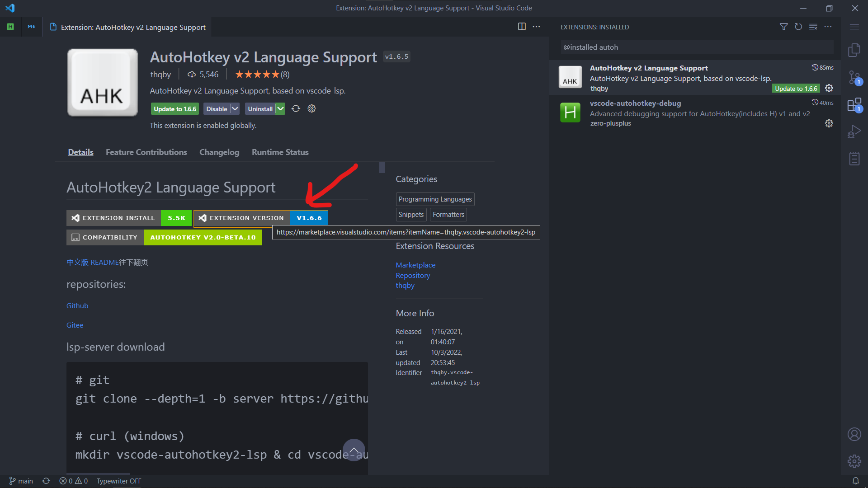Disable the AutoHotkey v2 extension
The height and width of the screenshot is (488, 868).
tap(216, 108)
